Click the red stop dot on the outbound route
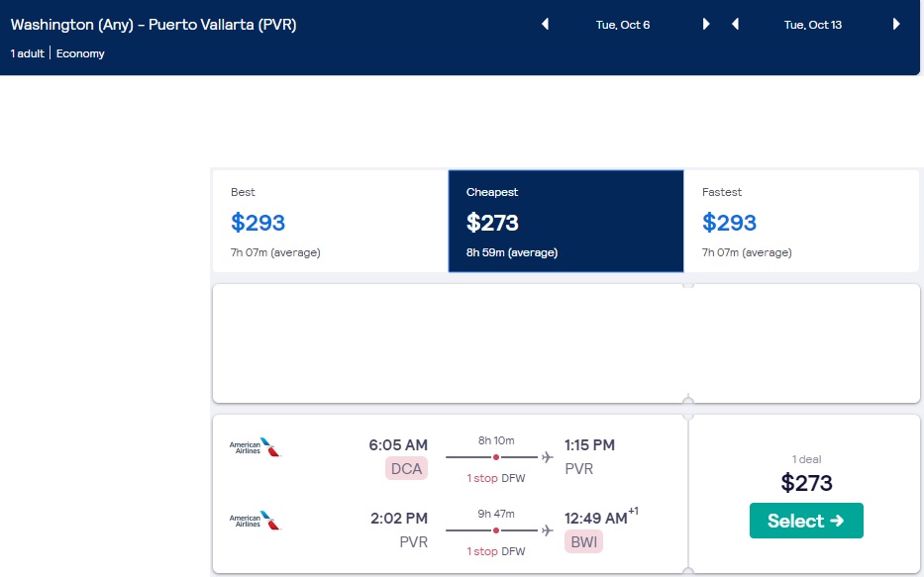Screen dimensions: 924x577 (x=495, y=456)
